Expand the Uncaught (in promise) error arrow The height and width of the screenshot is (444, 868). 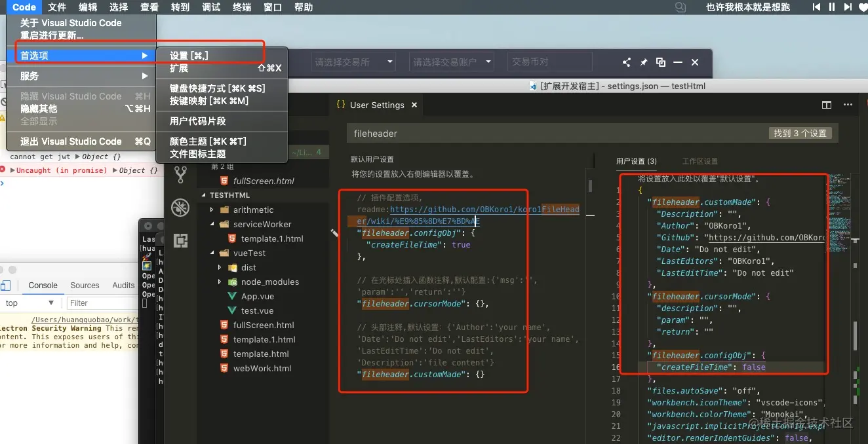[12, 170]
